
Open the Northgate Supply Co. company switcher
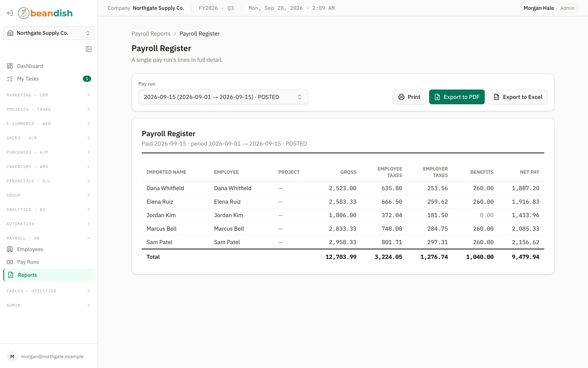pos(49,33)
